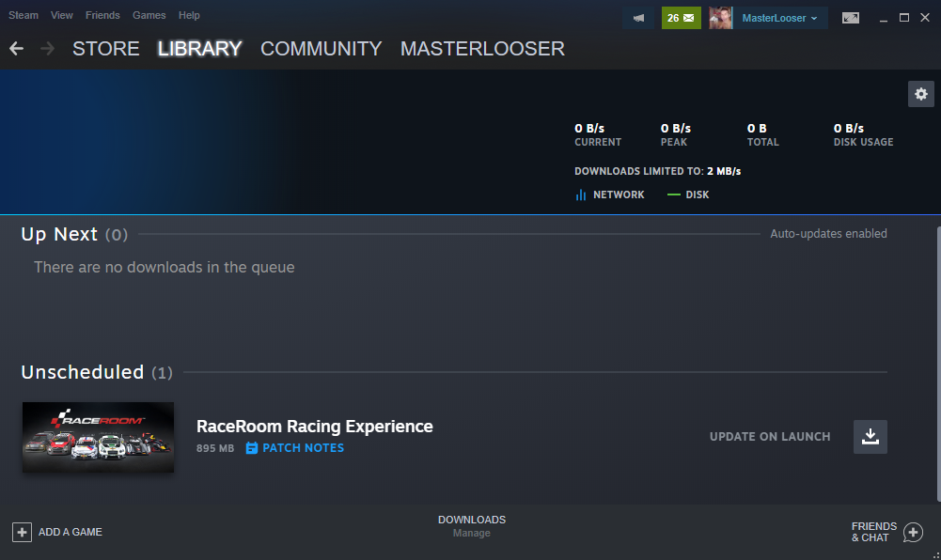Open the Steam menu
This screenshot has width=941, height=560.
coord(24,15)
